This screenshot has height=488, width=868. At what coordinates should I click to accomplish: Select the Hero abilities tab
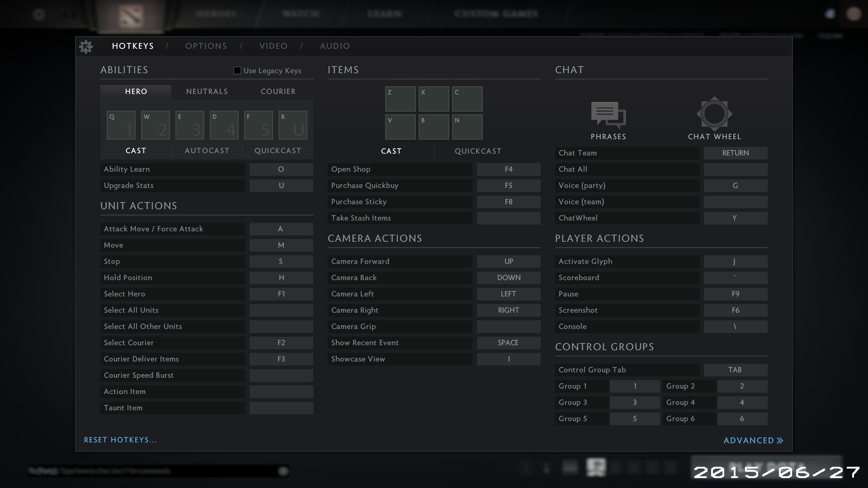(x=136, y=91)
